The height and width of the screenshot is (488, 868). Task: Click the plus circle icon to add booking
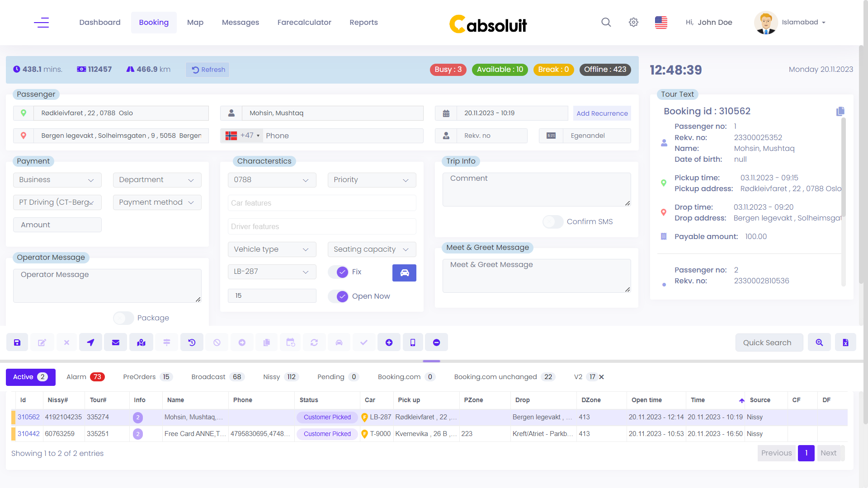(389, 343)
